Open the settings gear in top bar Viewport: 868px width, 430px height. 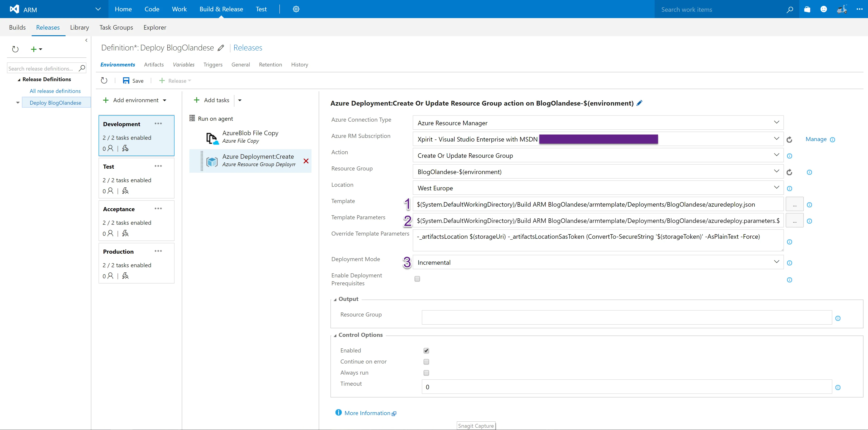(x=296, y=9)
